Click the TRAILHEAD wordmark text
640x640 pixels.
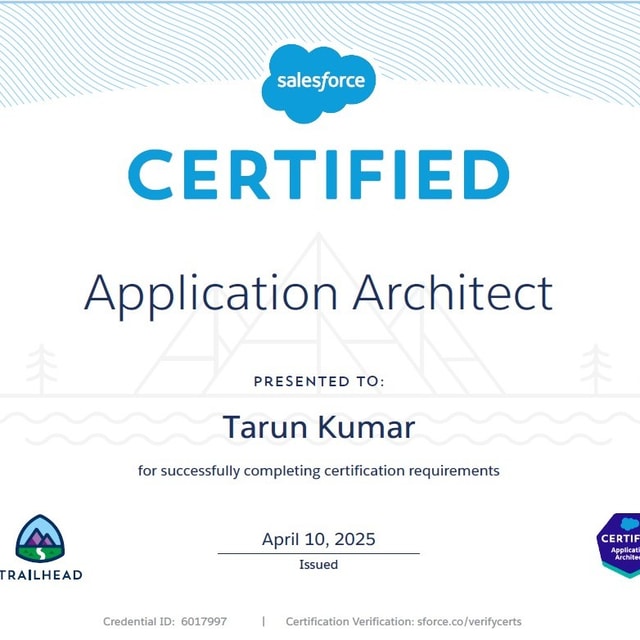click(x=41, y=575)
